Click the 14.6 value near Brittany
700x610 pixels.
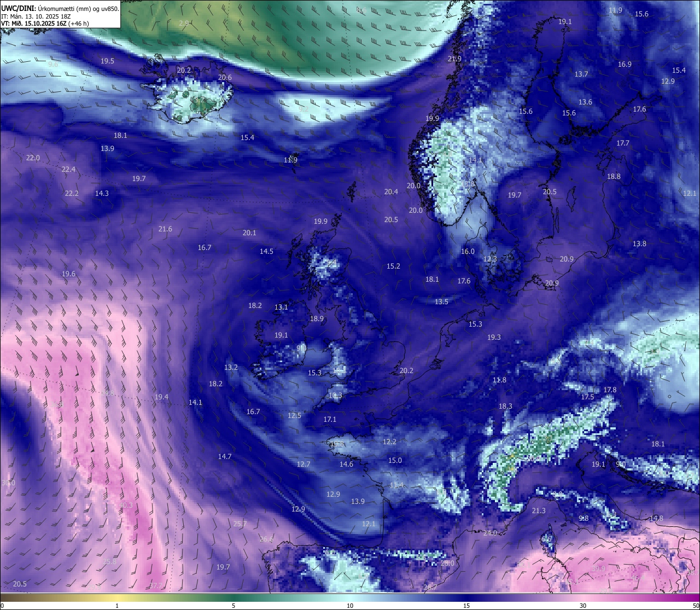coord(346,464)
